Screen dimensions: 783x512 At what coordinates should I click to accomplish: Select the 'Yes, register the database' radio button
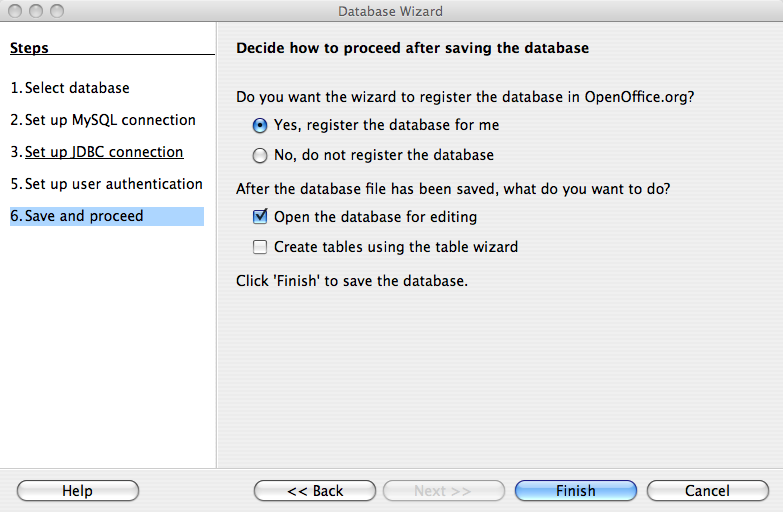tap(260, 126)
